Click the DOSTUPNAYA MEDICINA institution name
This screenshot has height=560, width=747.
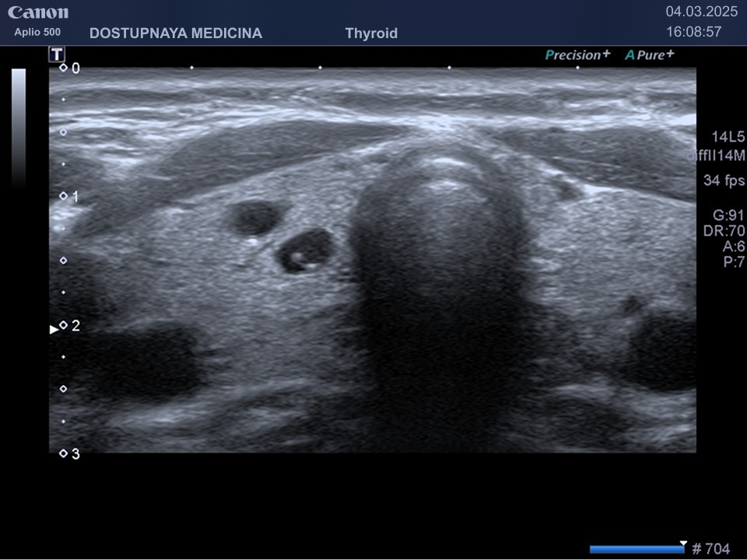[x=176, y=33]
